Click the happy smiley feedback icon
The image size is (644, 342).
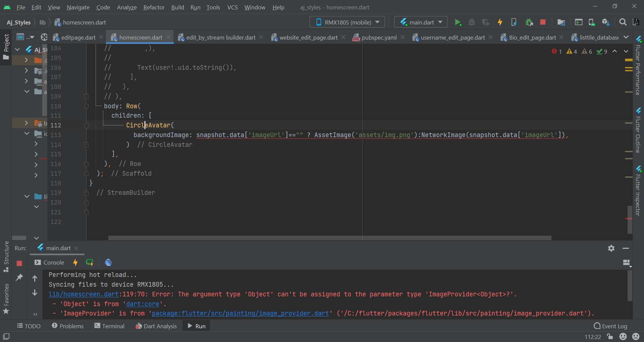pyautogui.click(x=623, y=336)
